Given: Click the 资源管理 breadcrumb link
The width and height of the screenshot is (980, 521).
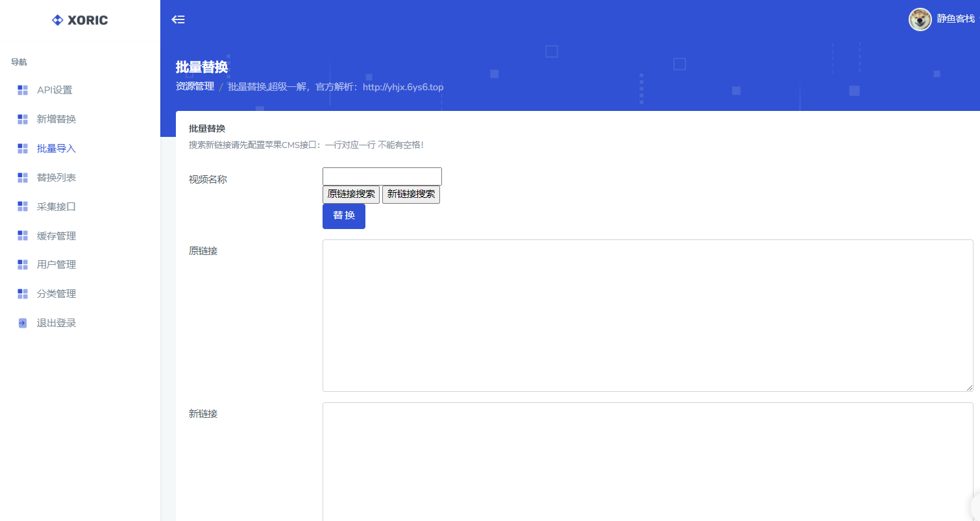Looking at the screenshot, I should point(195,86).
